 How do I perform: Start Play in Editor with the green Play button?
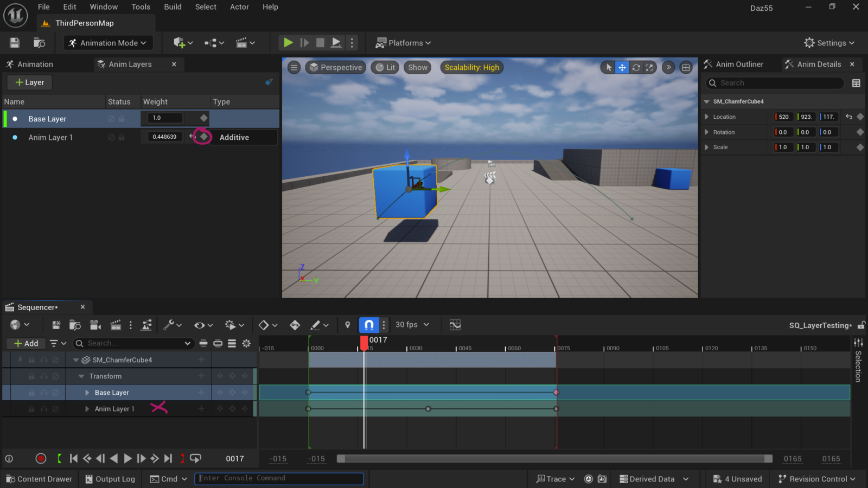click(288, 42)
